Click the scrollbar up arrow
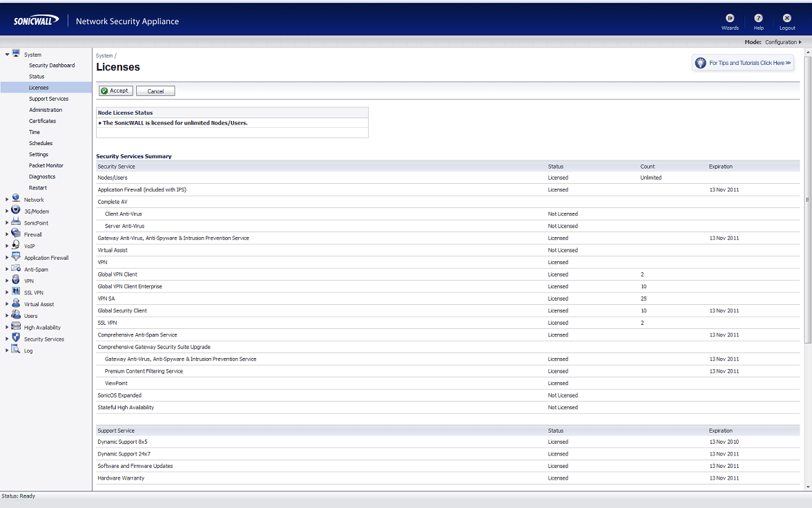The width and height of the screenshot is (812, 508). [807, 53]
